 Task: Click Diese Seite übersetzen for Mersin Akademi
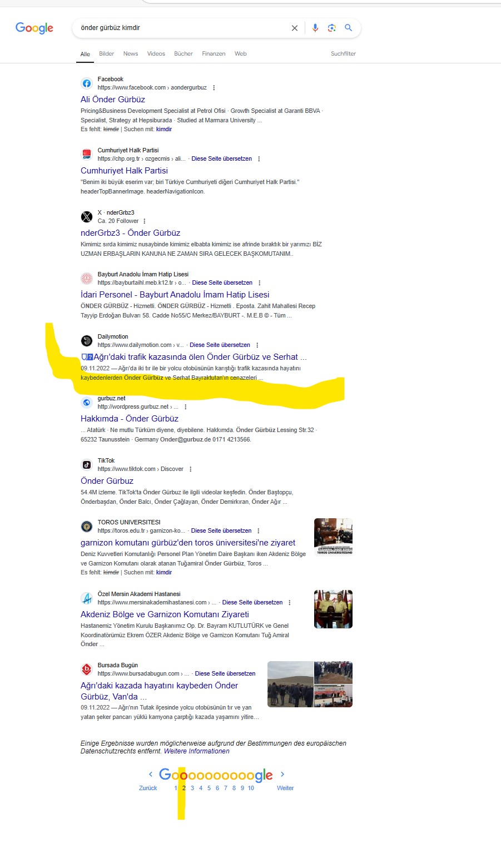252,603
